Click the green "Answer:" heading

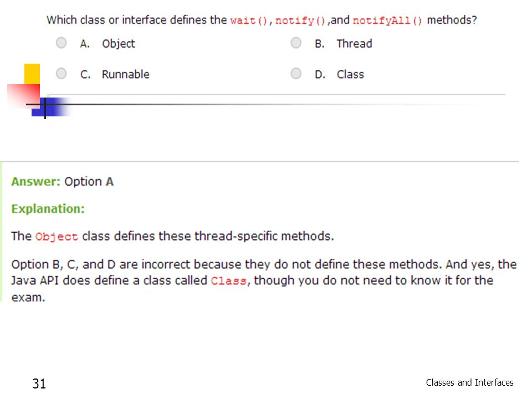pyautogui.click(x=35, y=182)
